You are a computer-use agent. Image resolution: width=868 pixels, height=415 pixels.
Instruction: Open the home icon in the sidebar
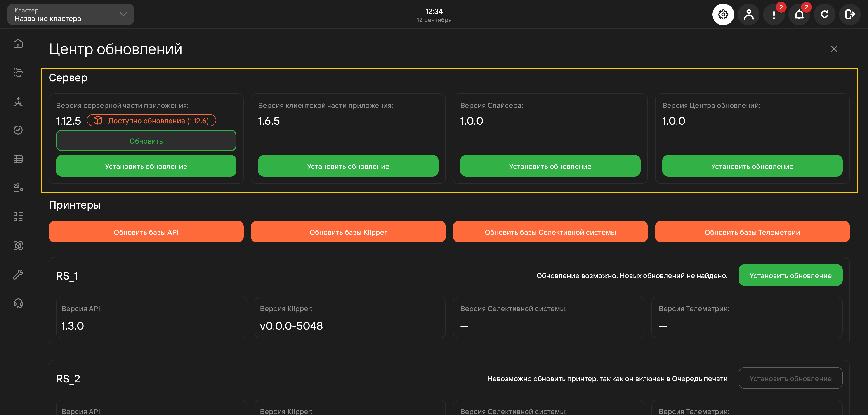pos(18,44)
